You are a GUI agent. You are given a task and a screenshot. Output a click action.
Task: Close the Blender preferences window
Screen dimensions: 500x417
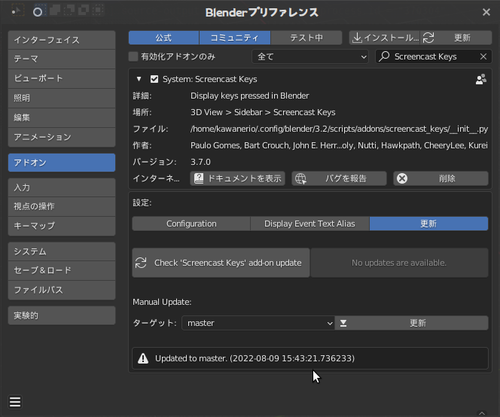click(x=486, y=12)
